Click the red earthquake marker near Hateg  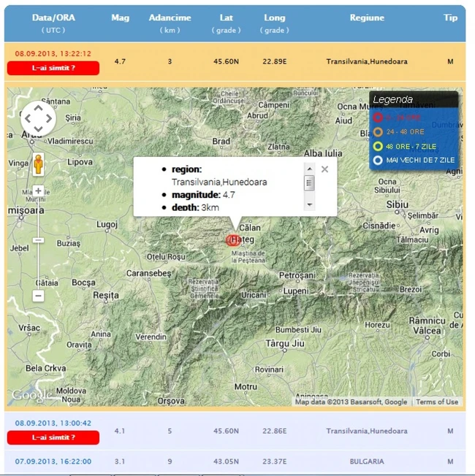pos(233,239)
